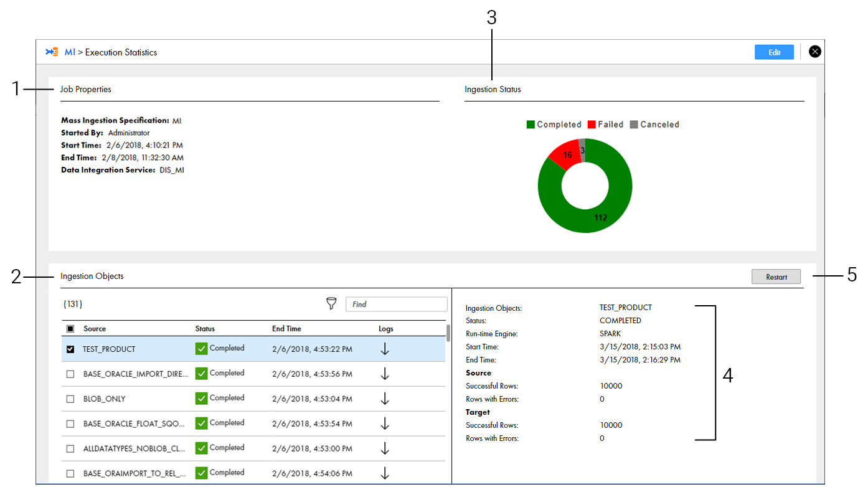The height and width of the screenshot is (487, 868).
Task: Click the red Failed legend swatch
Action: point(592,125)
